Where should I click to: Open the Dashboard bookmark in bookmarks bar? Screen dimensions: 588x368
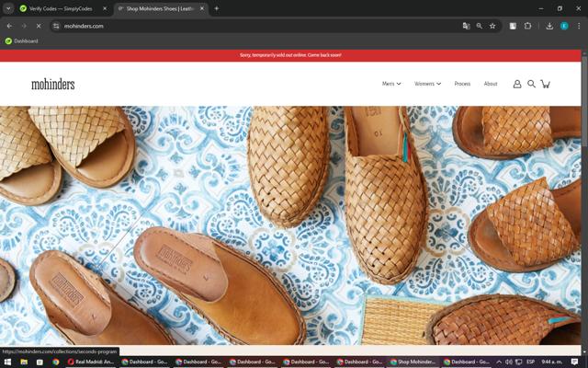[x=22, y=40]
